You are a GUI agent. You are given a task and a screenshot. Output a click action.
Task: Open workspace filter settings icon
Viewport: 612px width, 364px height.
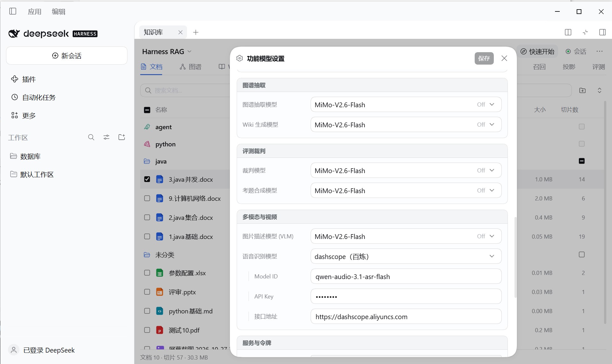coord(106,137)
